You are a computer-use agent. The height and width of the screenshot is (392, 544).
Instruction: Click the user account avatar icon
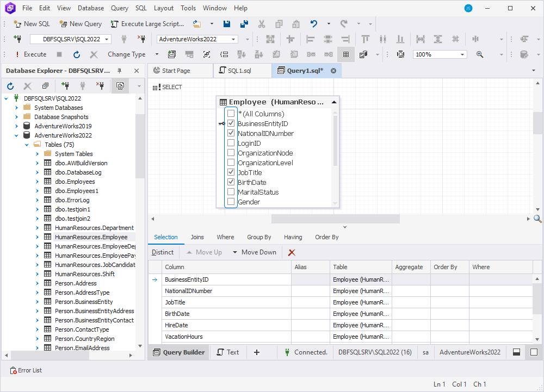click(x=468, y=8)
